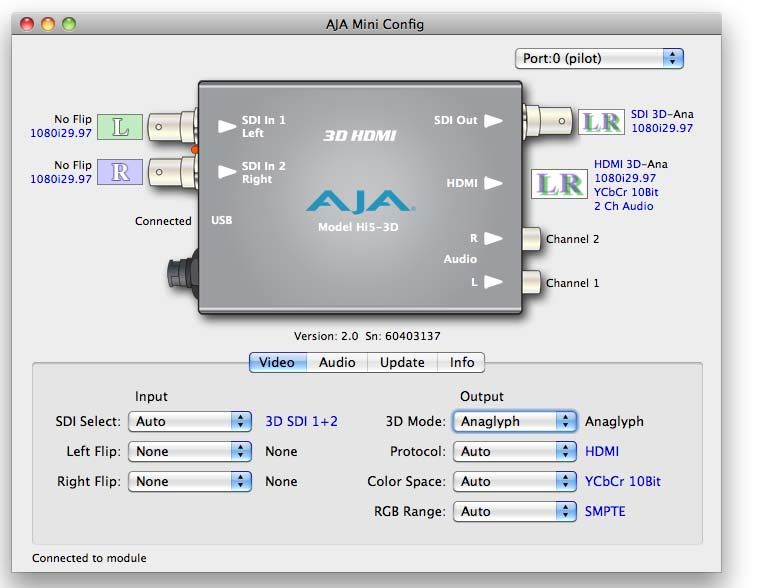This screenshot has width=761, height=588.
Task: Click the SDI Out arrow indicator
Action: [x=493, y=121]
